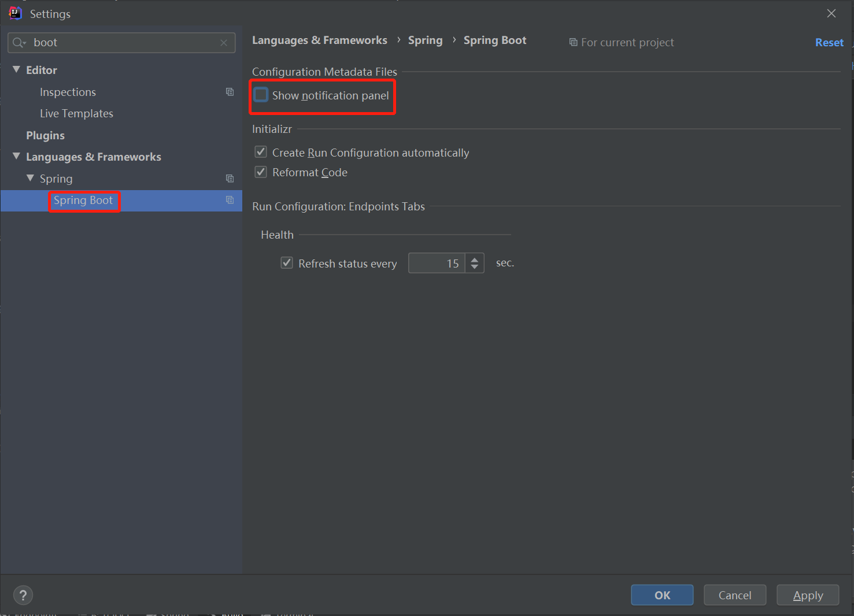Click the search magnifier icon in settings search
Image resolution: width=854 pixels, height=616 pixels.
point(19,43)
